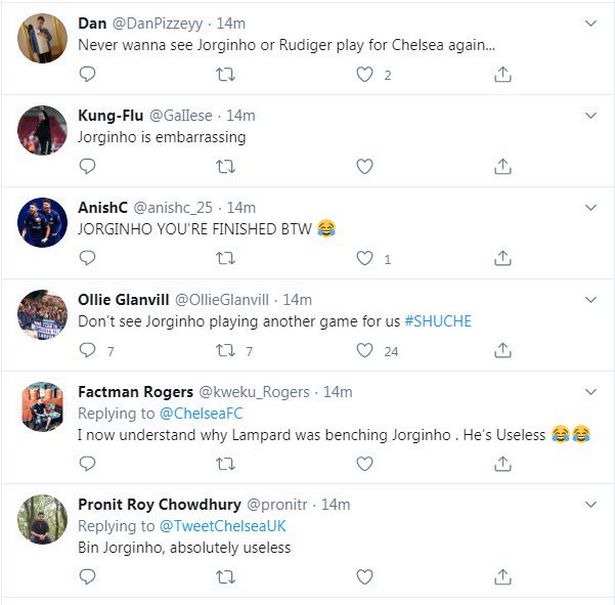Like Dan's tweet with 2 likes
This screenshot has height=605, width=615.
coord(365,75)
